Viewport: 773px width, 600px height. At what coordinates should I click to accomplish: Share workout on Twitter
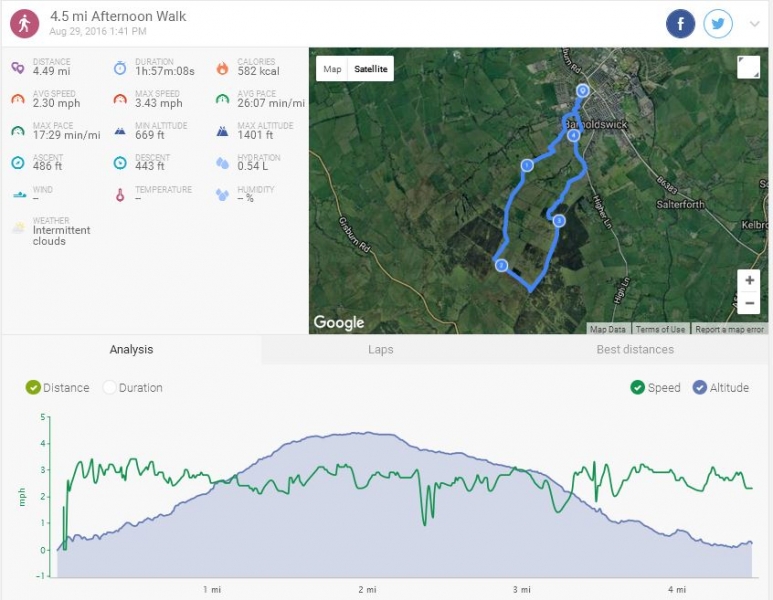click(718, 23)
